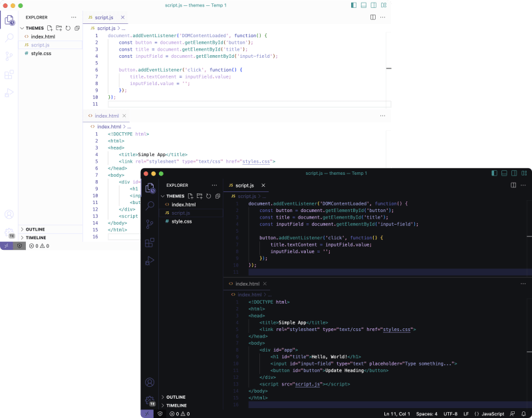
Task: Toggle bottom panel in light window title bar
Action: tap(363, 5)
